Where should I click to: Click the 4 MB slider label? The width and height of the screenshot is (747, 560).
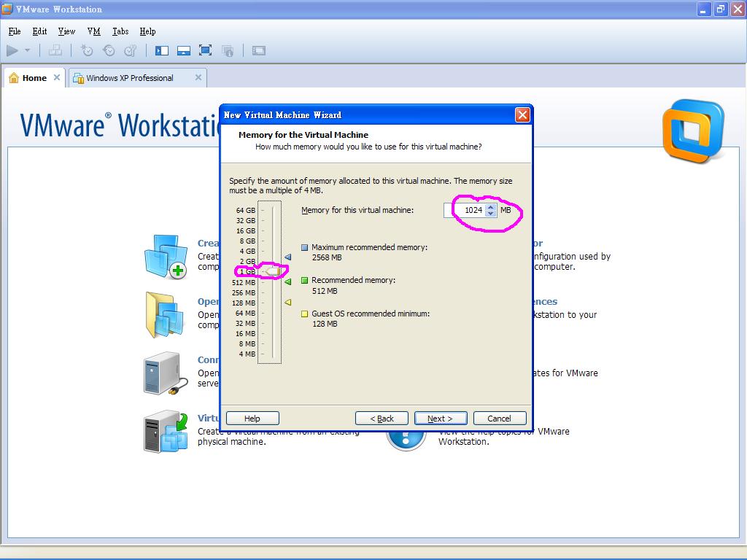point(247,354)
